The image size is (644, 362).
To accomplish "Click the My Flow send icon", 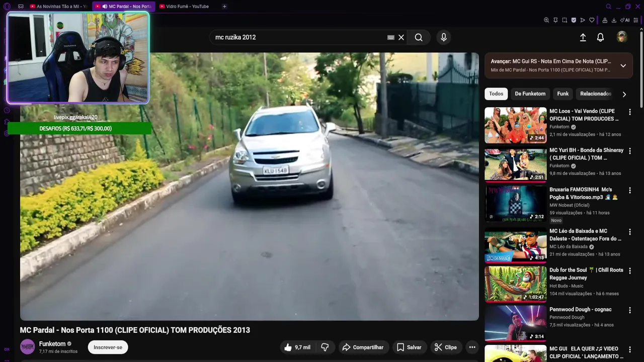I will coord(583,20).
